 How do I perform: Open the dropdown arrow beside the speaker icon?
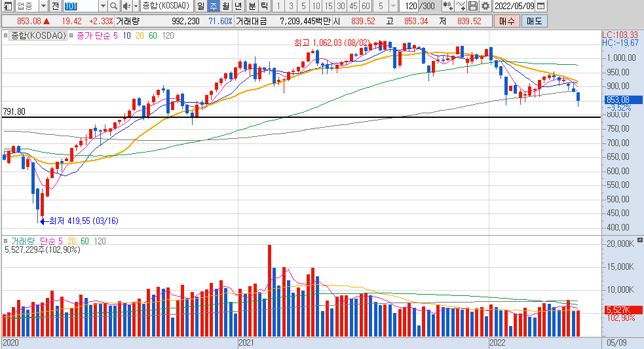pyautogui.click(x=136, y=6)
